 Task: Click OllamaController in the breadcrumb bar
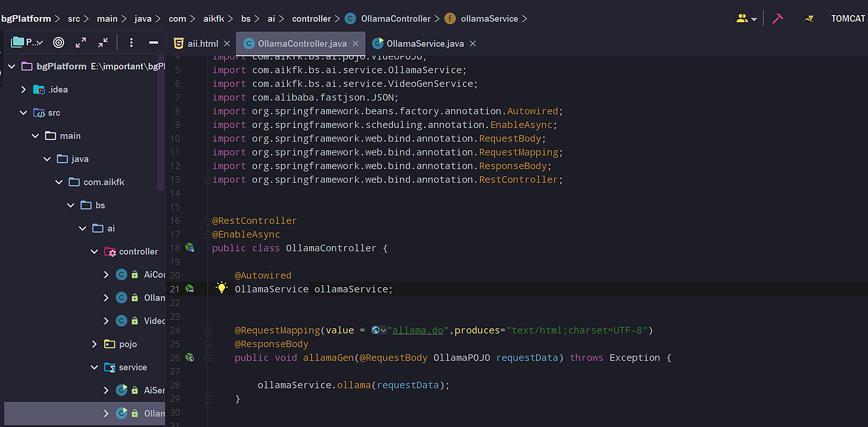(395, 18)
